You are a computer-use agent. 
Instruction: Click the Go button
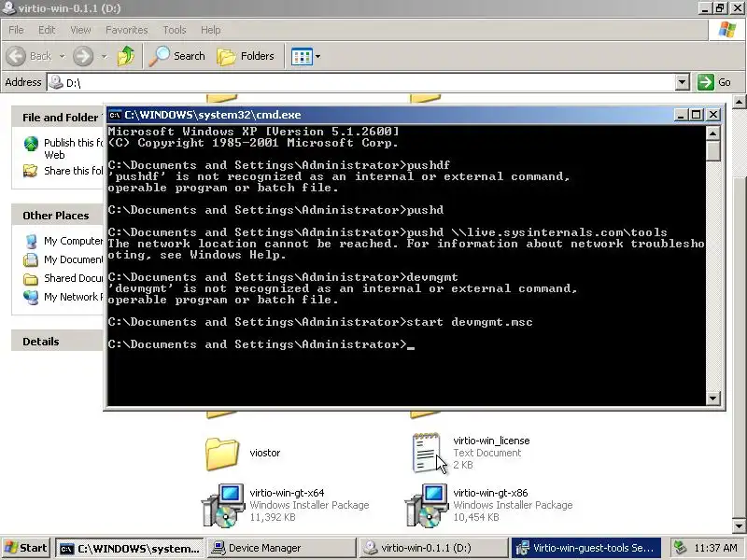(714, 82)
